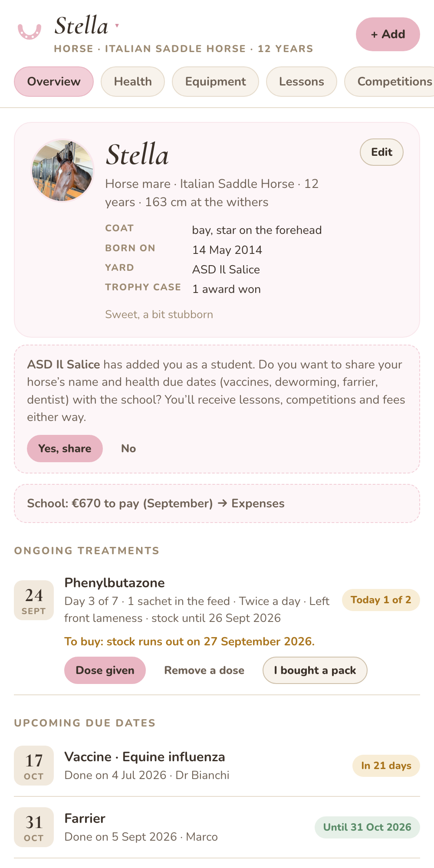This screenshot has width=434, height=868.
Task: Mark Phenylbutazone dose as given
Action: [105, 670]
